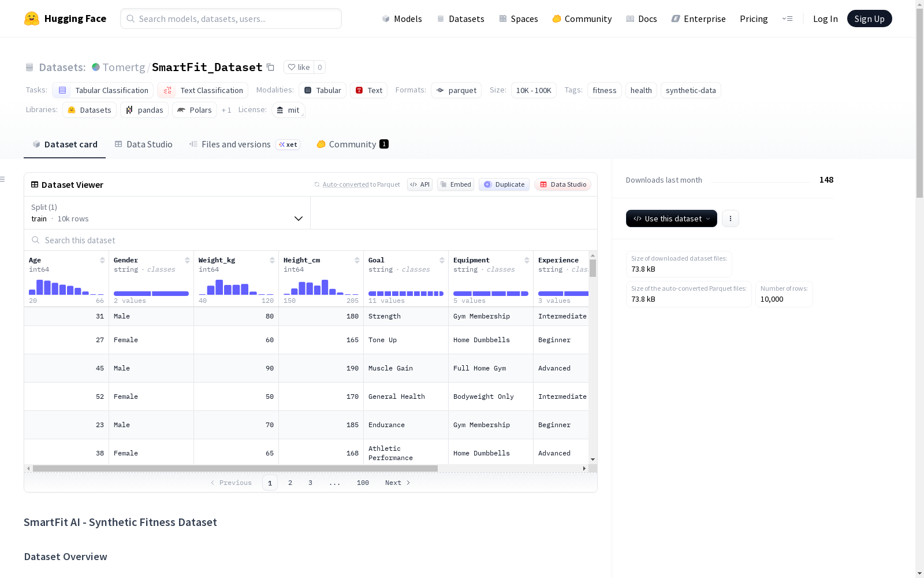Sort by the Equipment column

527,260
